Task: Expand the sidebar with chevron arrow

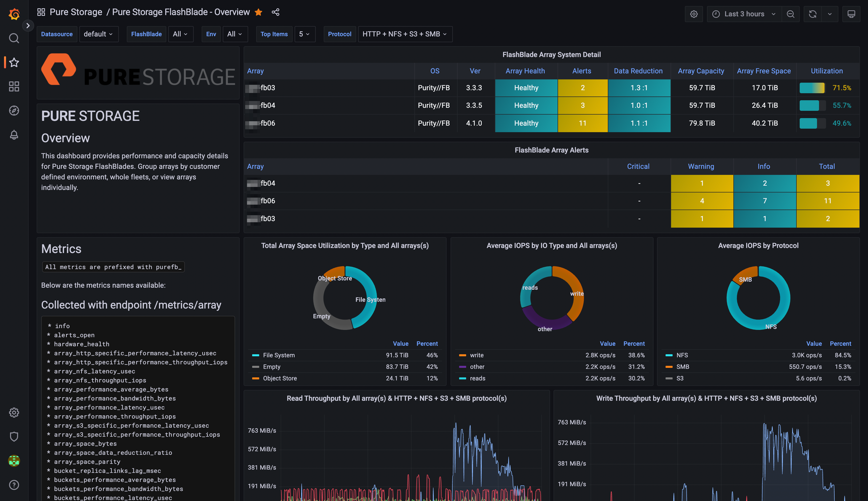Action: 28,25
